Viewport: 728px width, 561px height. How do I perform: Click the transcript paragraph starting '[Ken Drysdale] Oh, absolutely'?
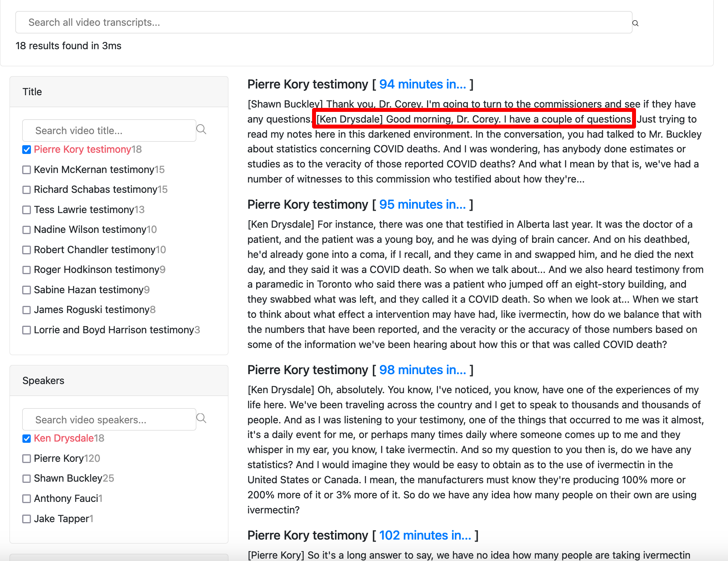(x=475, y=450)
